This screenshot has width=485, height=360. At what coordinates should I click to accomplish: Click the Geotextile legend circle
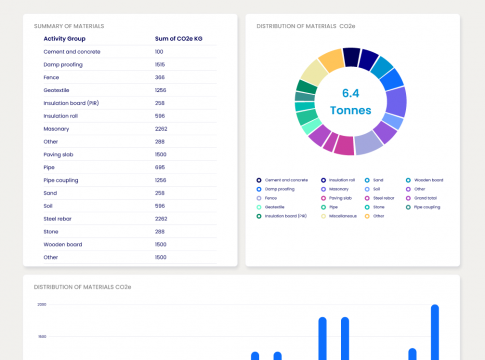pyautogui.click(x=259, y=207)
